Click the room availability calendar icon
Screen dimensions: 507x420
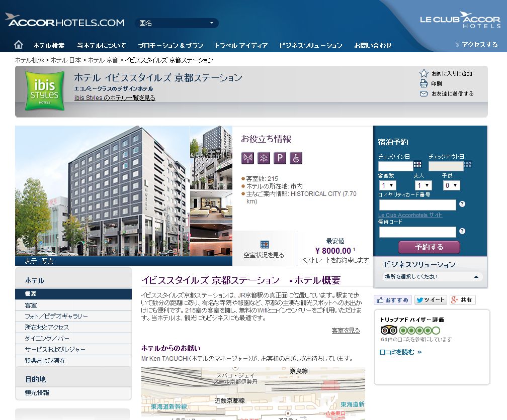(265, 245)
